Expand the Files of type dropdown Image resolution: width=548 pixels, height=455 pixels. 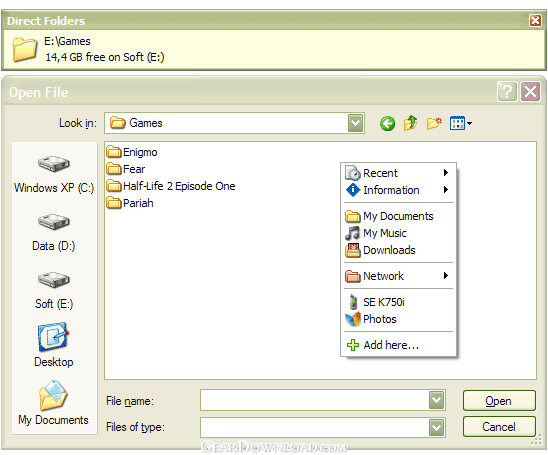(437, 427)
